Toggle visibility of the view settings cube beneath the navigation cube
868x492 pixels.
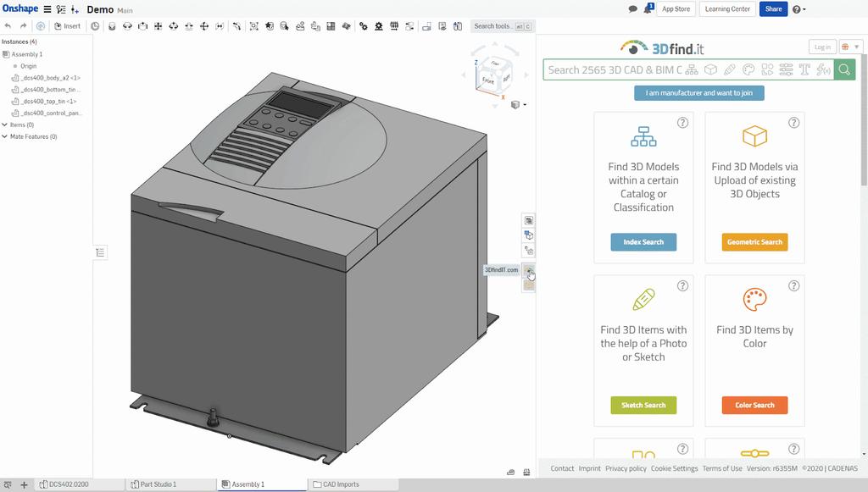tap(514, 104)
